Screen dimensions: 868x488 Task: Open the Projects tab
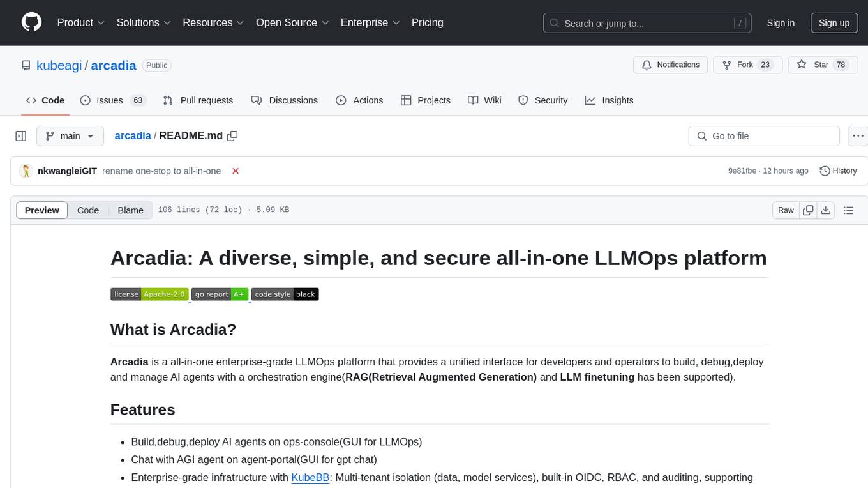point(426,100)
